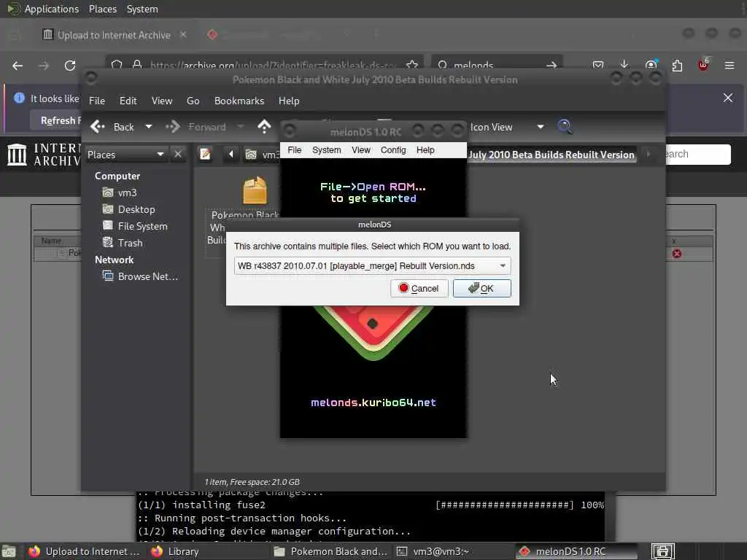Open melonDS System menu
Image resolution: width=747 pixels, height=560 pixels.
326,150
